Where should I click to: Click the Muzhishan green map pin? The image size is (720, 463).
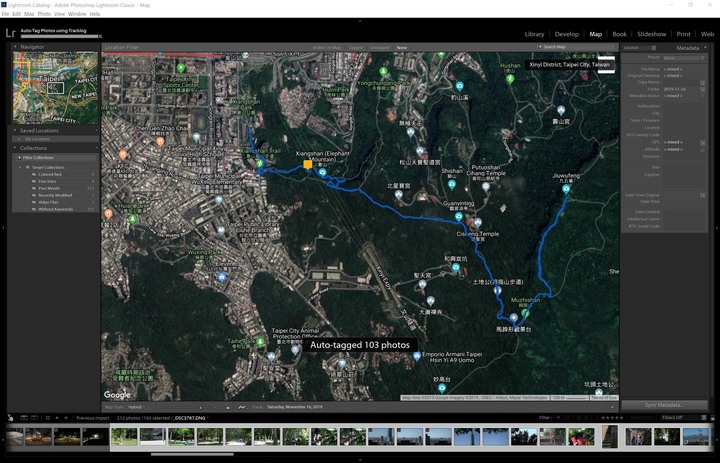coord(525,314)
